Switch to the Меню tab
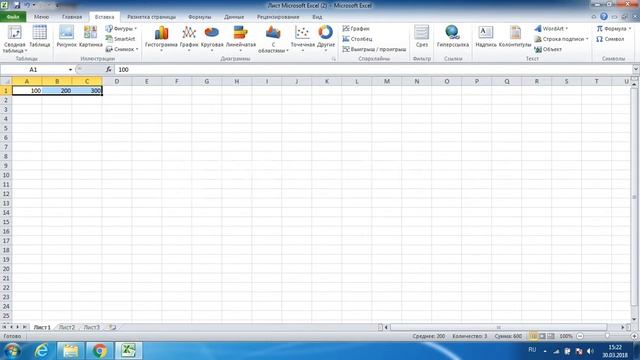This screenshot has width=640, height=360. [x=41, y=17]
